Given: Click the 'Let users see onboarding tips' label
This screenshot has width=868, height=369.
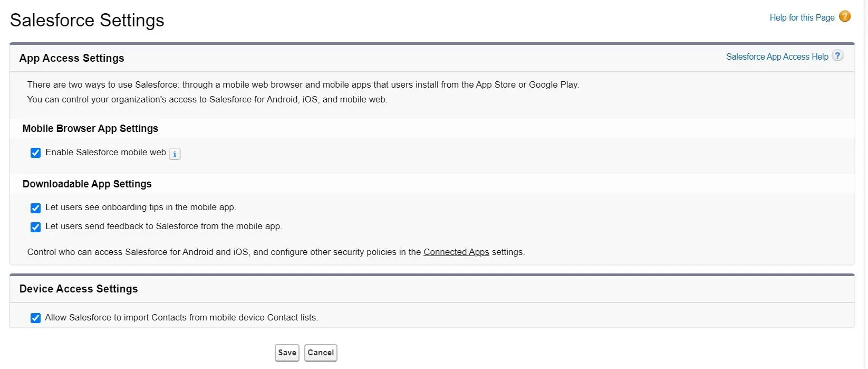Looking at the screenshot, I should click(141, 207).
